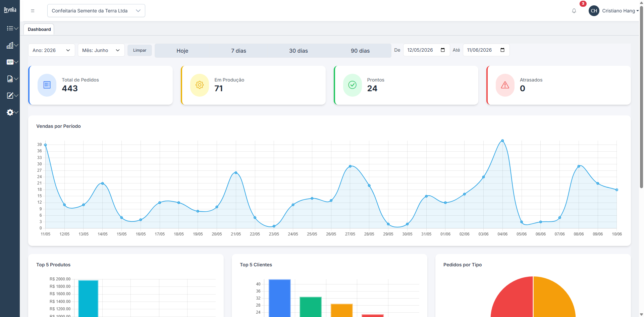Click the R$ 2000.00 axis label
Viewport: 644px width, 317px height.
click(x=60, y=279)
